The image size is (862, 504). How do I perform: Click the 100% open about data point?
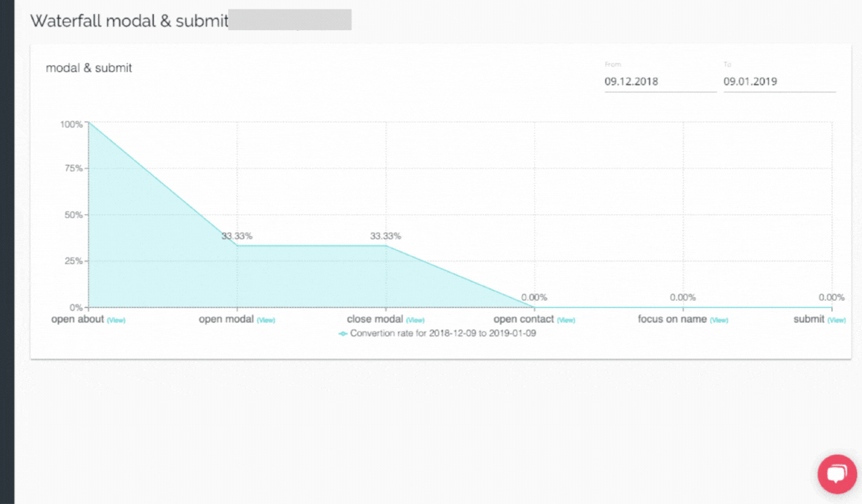point(89,123)
